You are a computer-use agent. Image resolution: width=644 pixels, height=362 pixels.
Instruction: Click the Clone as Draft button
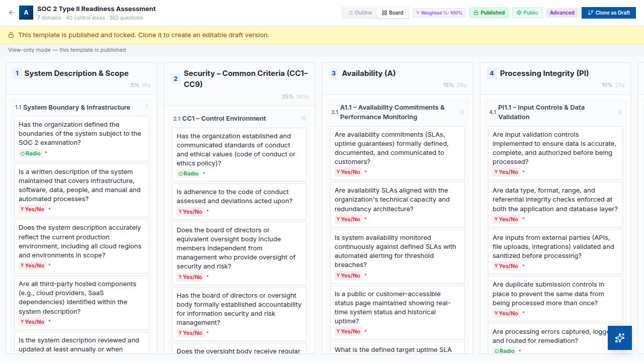pyautogui.click(x=609, y=13)
